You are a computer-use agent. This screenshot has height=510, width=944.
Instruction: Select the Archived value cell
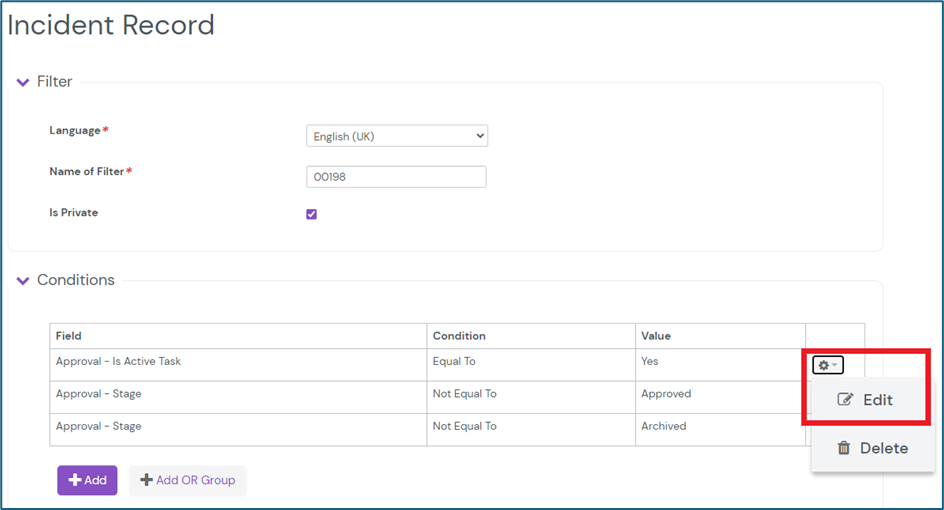click(664, 426)
